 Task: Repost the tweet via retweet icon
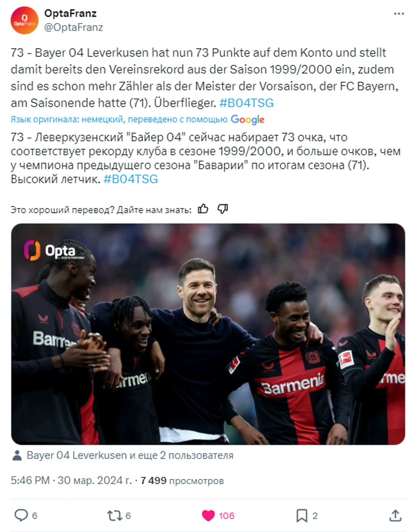(114, 515)
